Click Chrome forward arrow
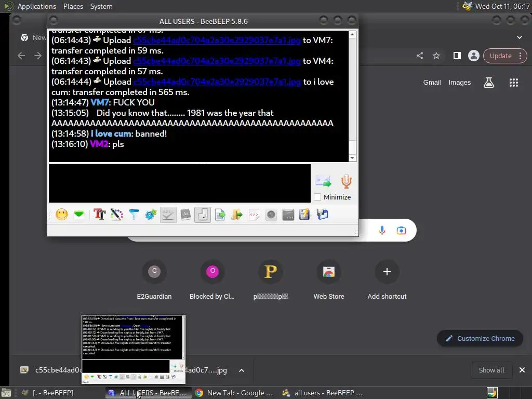This screenshot has height=399, width=532. pos(38,56)
